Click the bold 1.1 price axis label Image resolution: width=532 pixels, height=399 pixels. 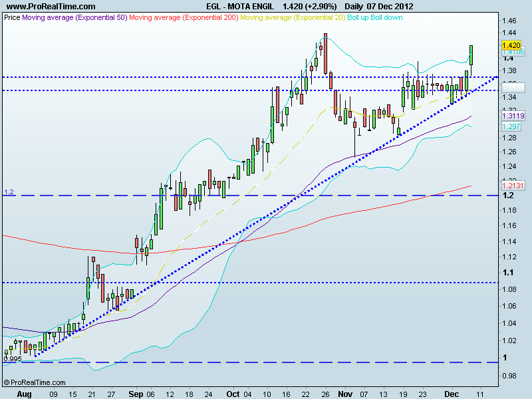pos(508,273)
